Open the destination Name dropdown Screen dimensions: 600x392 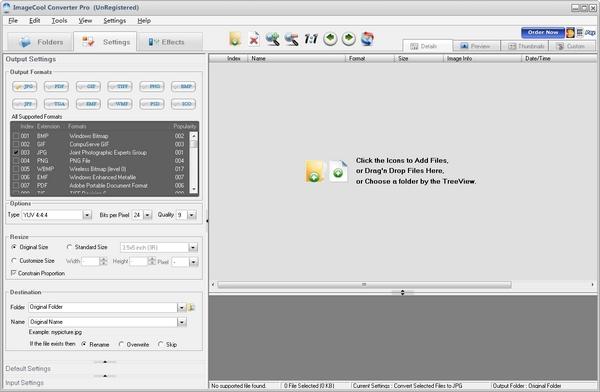tap(181, 322)
